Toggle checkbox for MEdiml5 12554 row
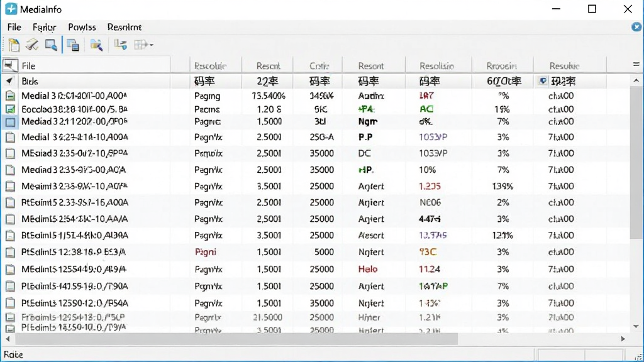Screen dimensions: 644x362 pos(10,270)
